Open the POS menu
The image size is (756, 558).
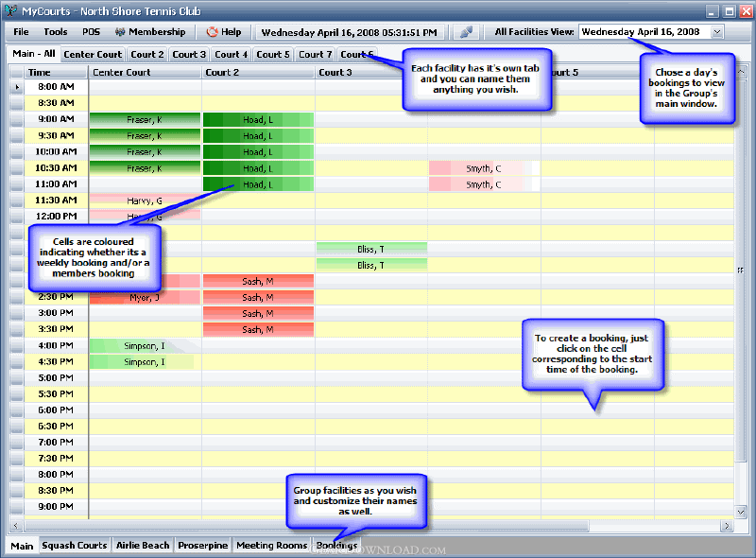tap(91, 32)
